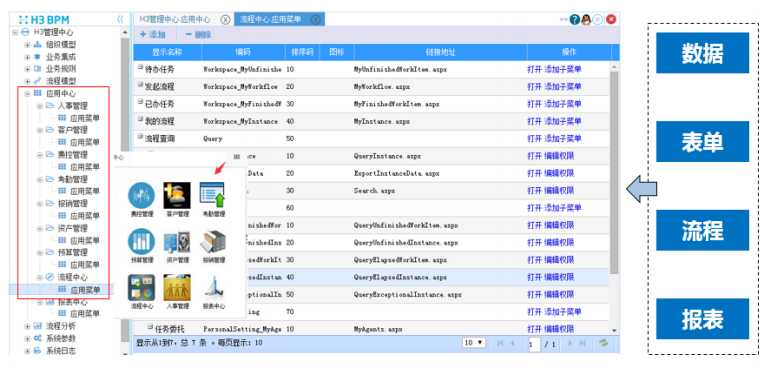
Task: Collapse the 已办任务 row toggle
Action: click(141, 102)
